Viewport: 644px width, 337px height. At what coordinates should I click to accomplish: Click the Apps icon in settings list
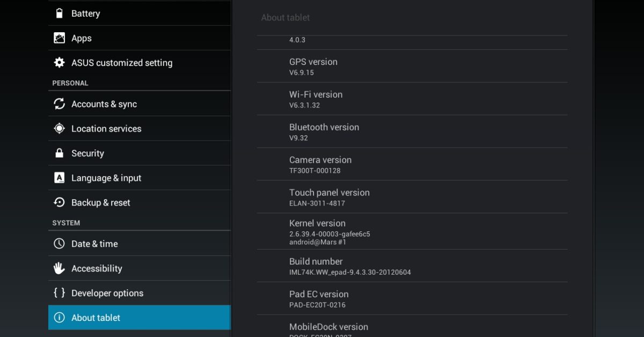pos(59,38)
